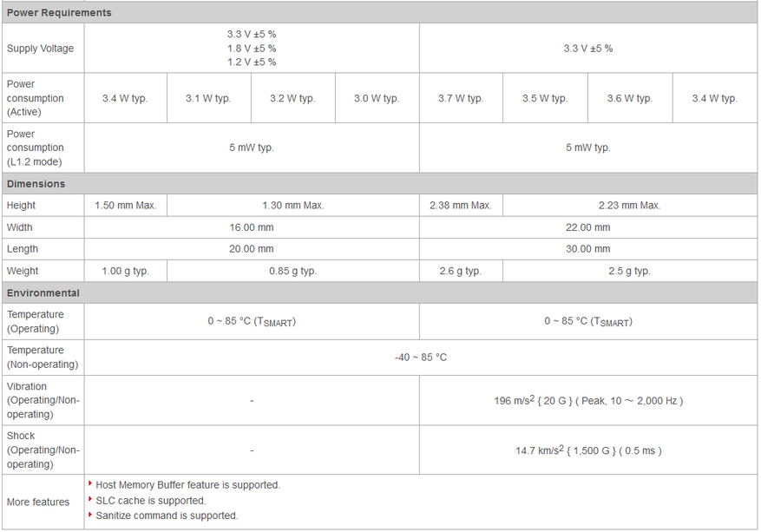Viewport: 761px width, 532px height.
Task: Click the 14.7 km/s² shock value
Action: click(x=588, y=450)
